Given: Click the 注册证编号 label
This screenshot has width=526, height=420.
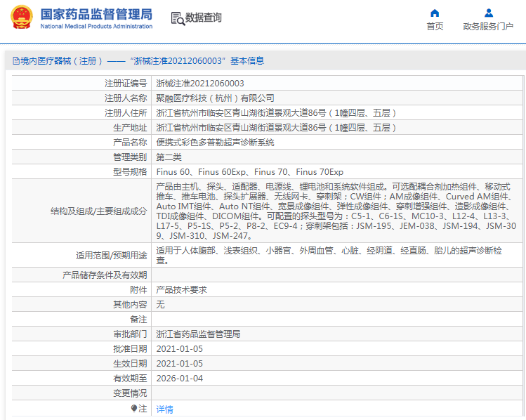Looking at the screenshot, I should click(126, 83).
